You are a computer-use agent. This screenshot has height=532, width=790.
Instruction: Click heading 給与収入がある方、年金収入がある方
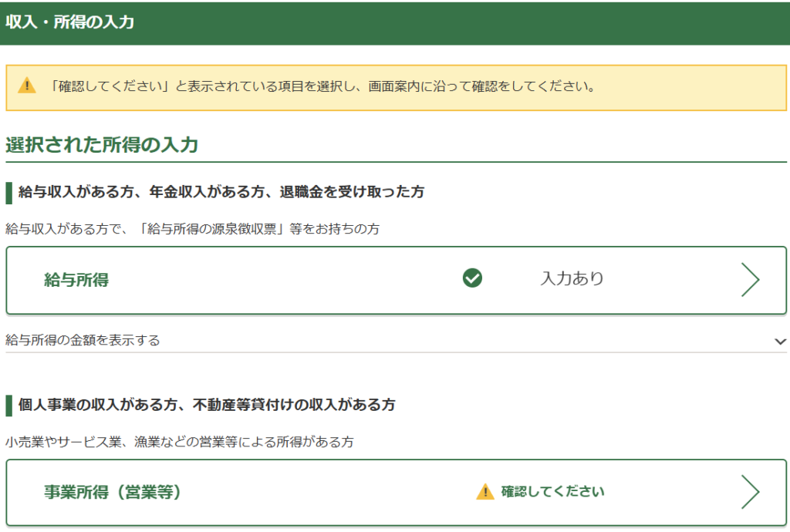(221, 192)
